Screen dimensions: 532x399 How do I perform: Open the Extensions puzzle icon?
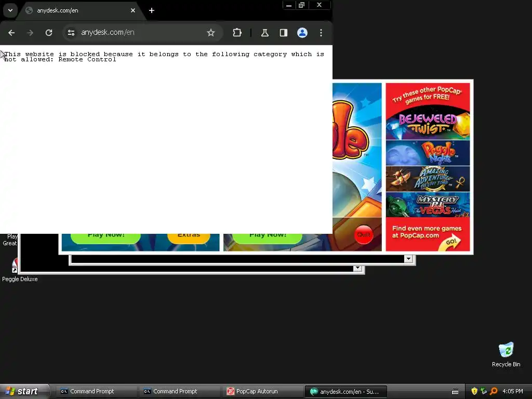(237, 33)
